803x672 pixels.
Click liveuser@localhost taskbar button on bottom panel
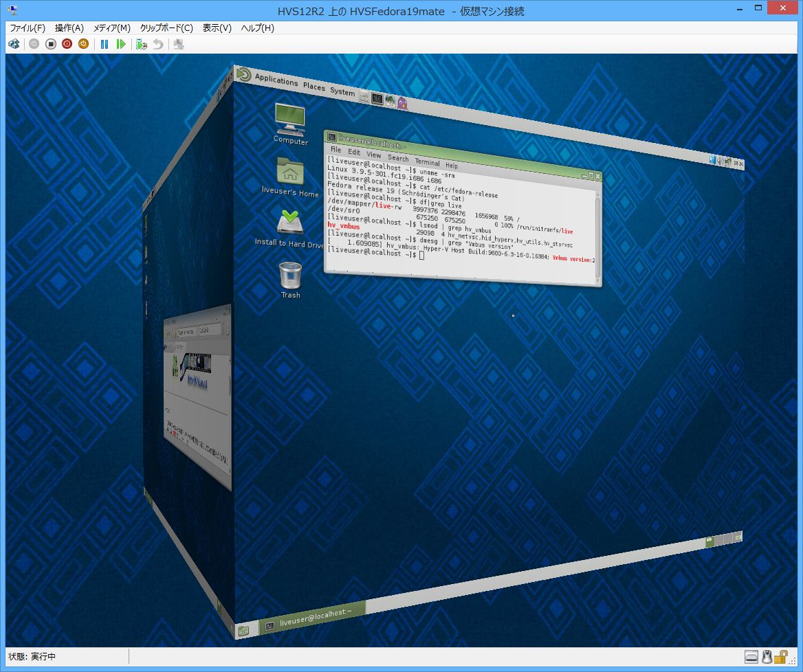(x=312, y=618)
